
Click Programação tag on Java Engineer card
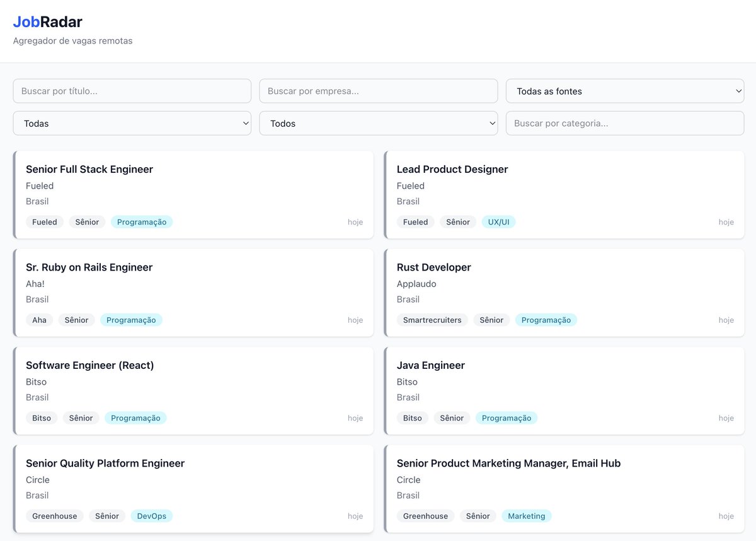coord(507,418)
